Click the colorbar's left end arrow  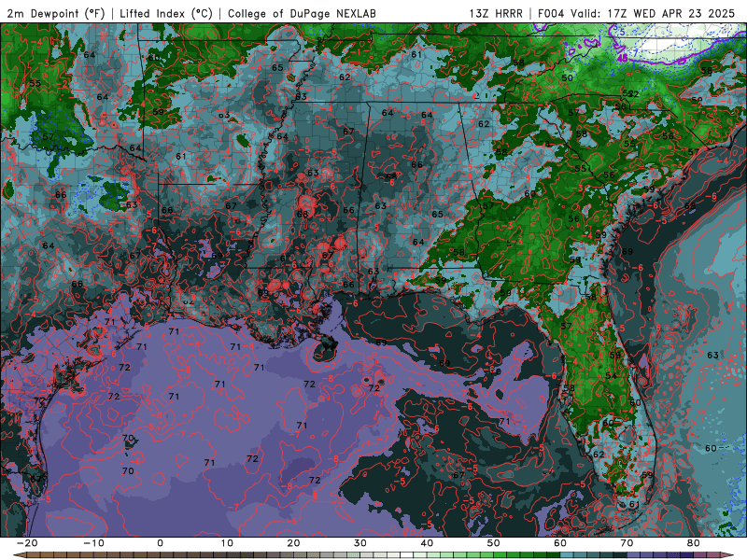19,554
